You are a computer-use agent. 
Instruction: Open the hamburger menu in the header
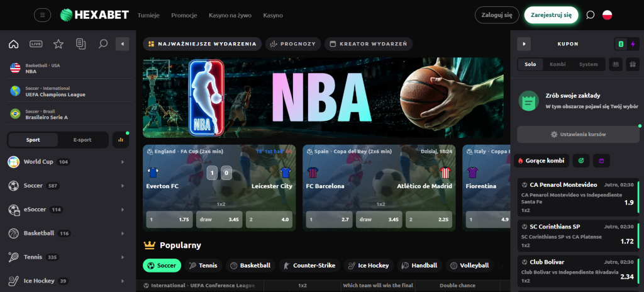pos(42,15)
